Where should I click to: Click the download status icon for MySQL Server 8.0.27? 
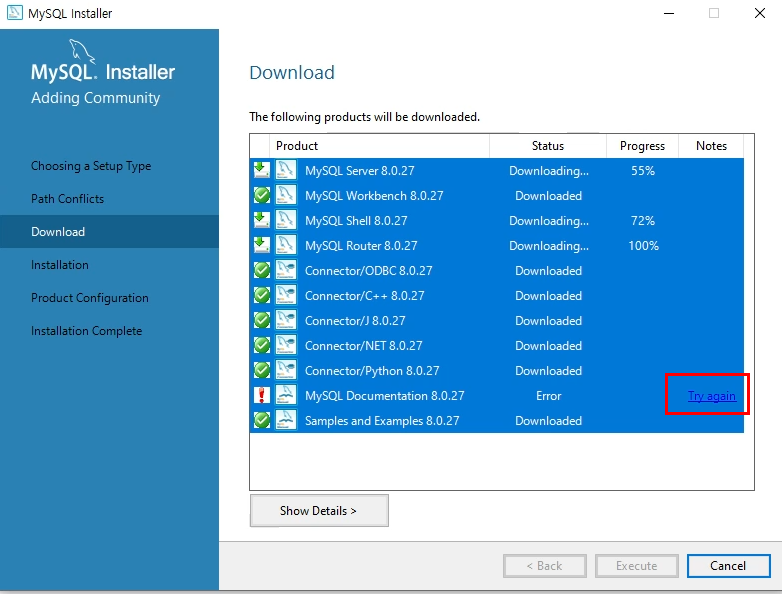pyautogui.click(x=262, y=170)
